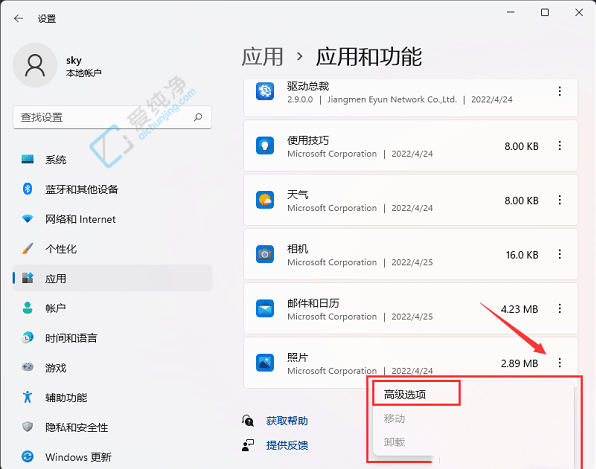Click the 系统 monitor icon
The width and height of the screenshot is (596, 469).
click(27, 159)
